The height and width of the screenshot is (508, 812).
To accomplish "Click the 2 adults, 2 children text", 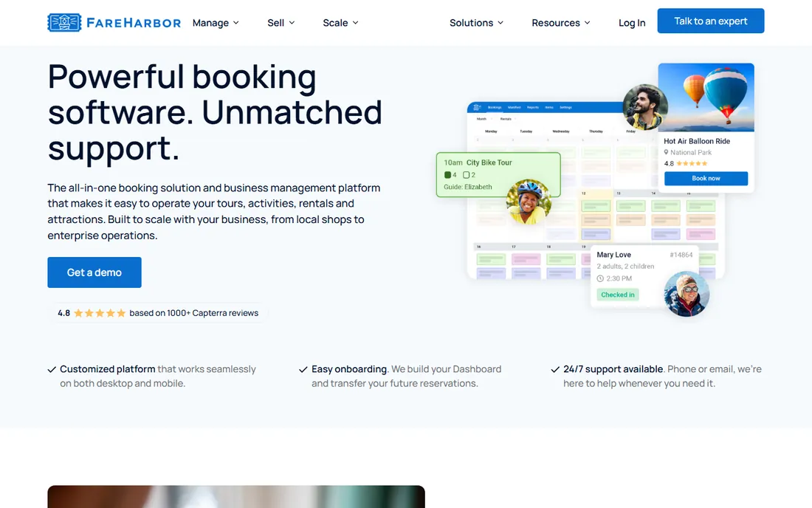I will coord(625,266).
